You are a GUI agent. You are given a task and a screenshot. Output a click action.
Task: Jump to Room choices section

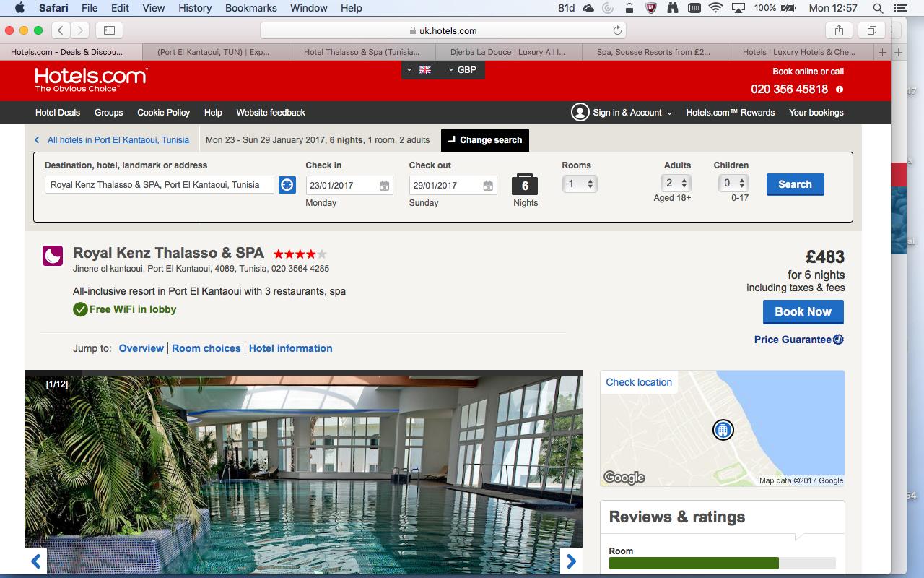[206, 348]
